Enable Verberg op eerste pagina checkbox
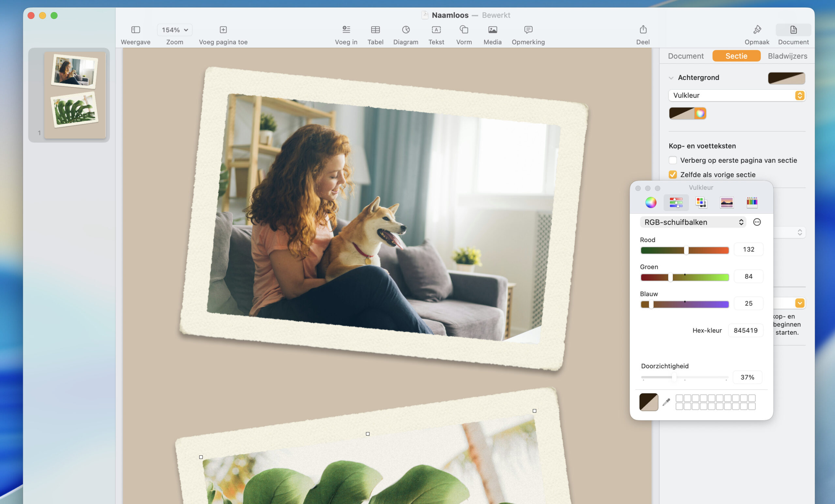 (672, 160)
